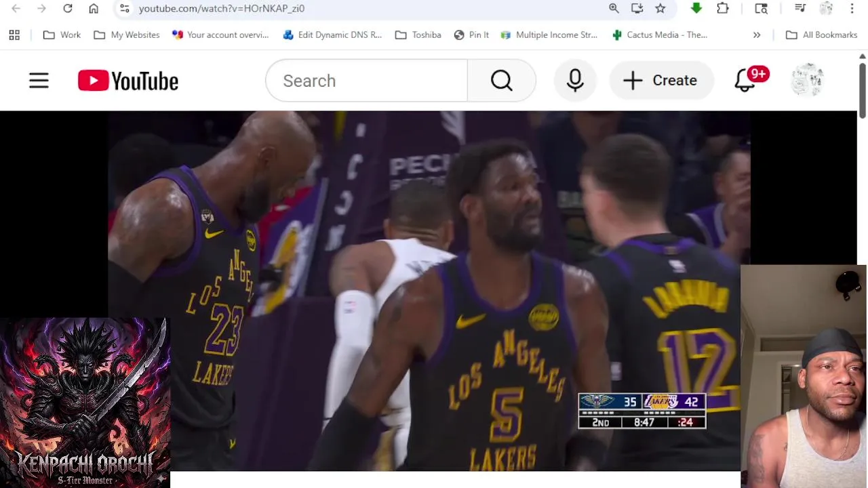
Task: Install app icon in address bar
Action: tap(637, 9)
